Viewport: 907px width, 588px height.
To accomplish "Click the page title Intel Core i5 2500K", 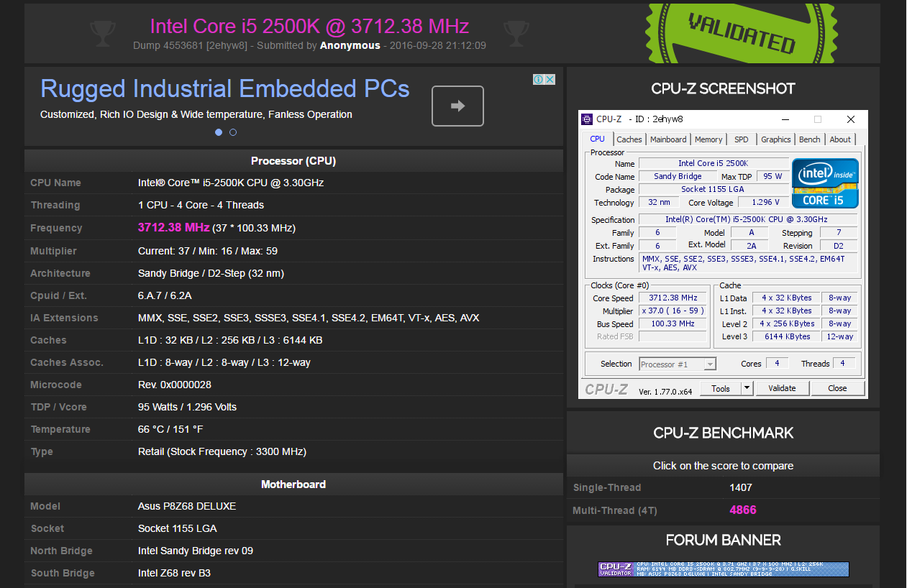I will click(309, 27).
